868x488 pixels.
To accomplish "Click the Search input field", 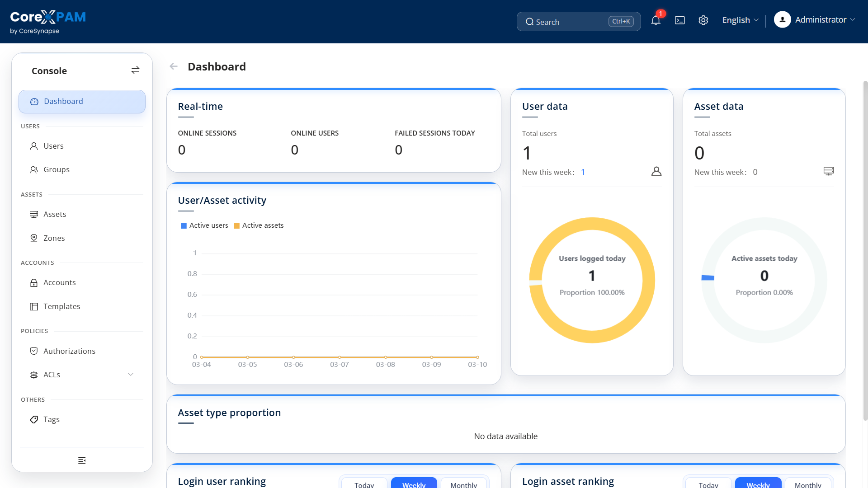I will point(579,22).
